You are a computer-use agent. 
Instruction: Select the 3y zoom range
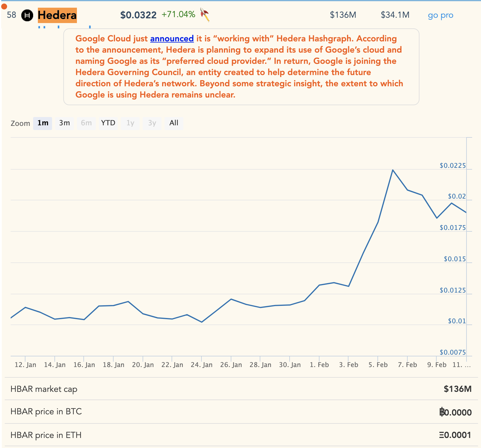coord(152,123)
